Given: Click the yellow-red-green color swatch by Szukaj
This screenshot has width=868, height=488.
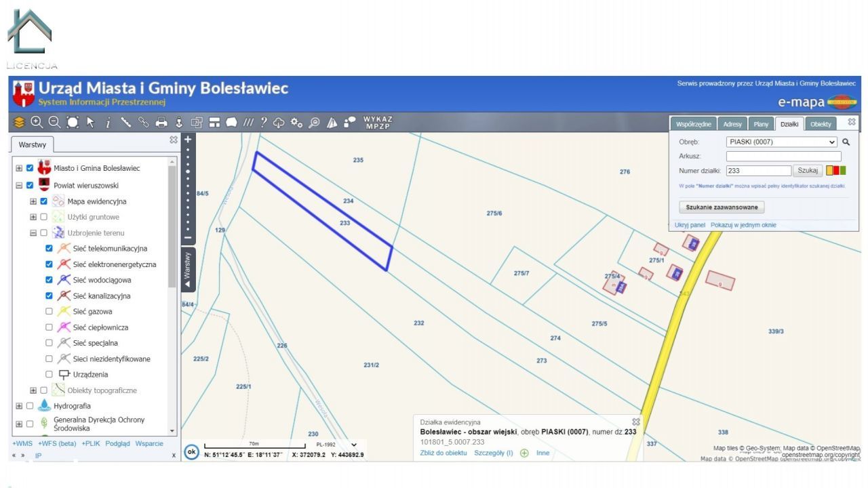Looking at the screenshot, I should (x=836, y=171).
